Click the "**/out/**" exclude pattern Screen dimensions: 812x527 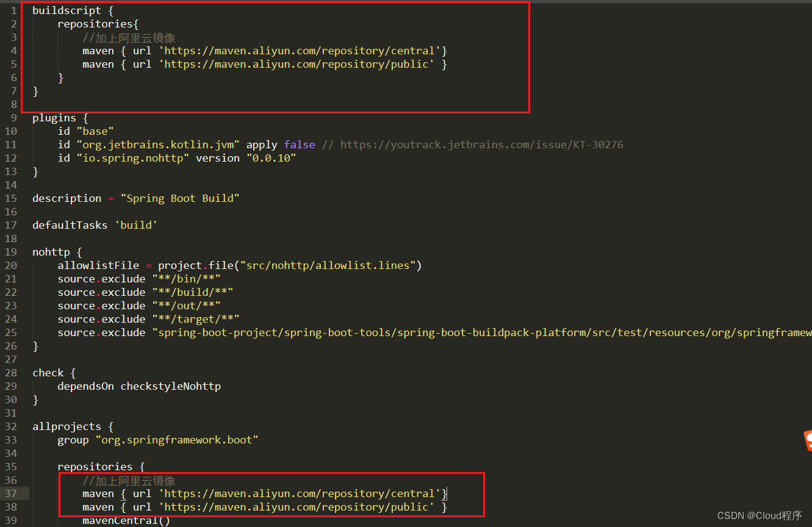(186, 306)
